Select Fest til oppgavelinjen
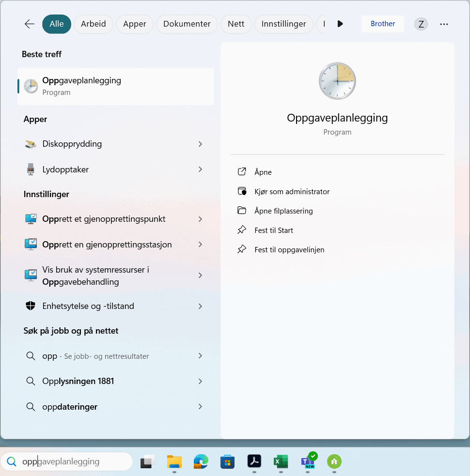 pos(289,250)
